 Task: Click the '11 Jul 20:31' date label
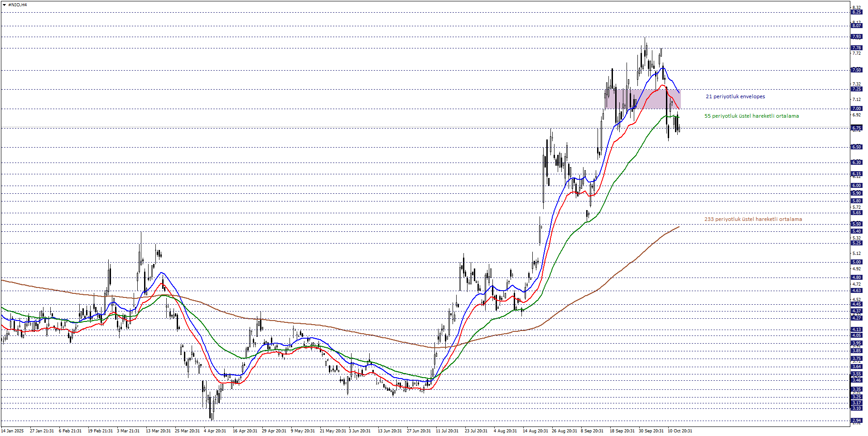[447, 431]
